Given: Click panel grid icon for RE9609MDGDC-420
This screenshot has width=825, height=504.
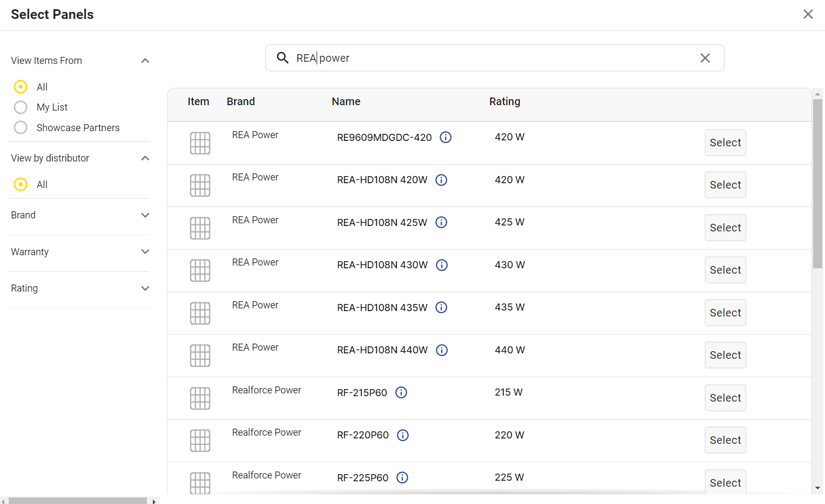Looking at the screenshot, I should point(200,143).
